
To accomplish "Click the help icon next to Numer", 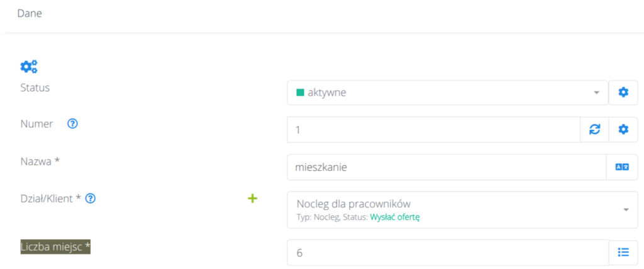I will [72, 124].
